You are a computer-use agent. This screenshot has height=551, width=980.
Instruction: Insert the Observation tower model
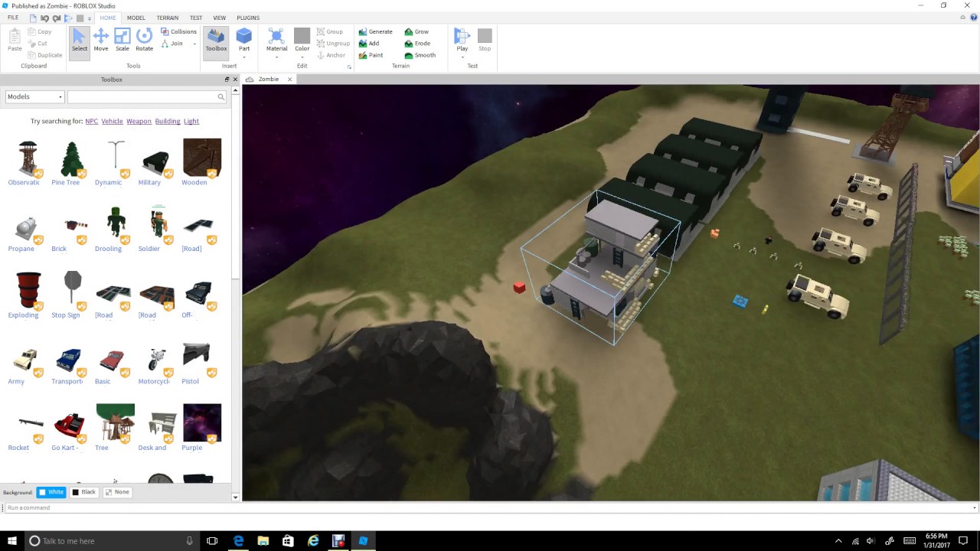tap(28, 162)
